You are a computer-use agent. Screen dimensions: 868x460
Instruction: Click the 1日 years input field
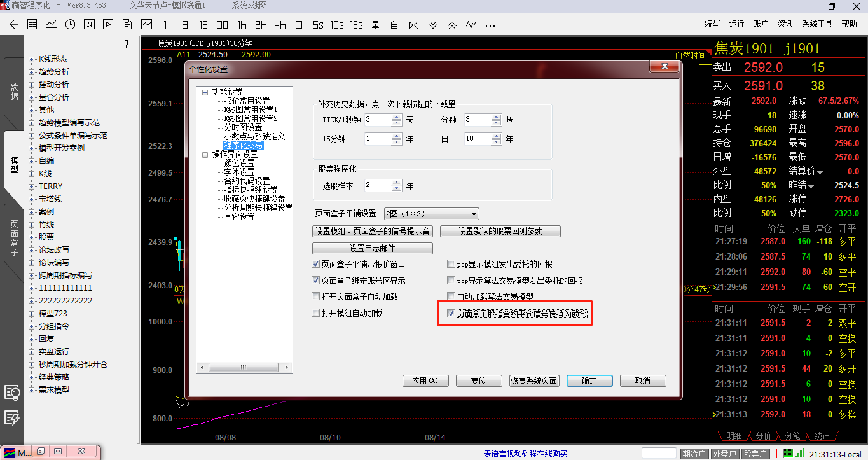click(x=478, y=138)
